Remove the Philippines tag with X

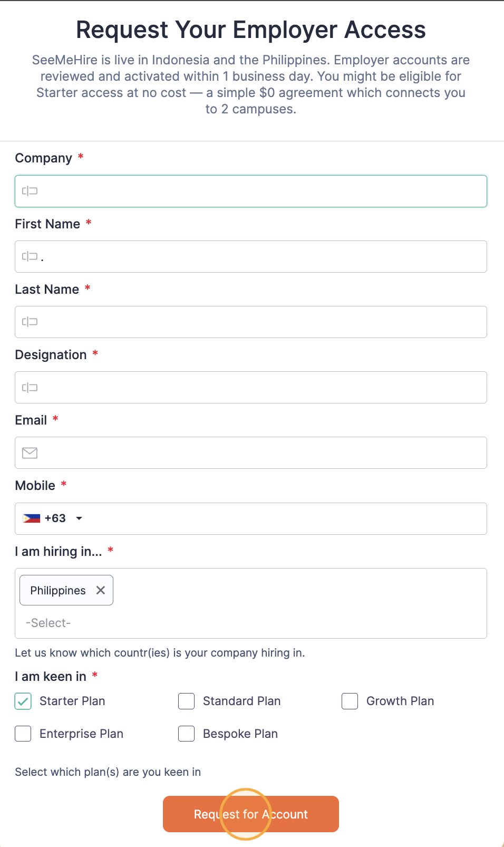point(101,590)
